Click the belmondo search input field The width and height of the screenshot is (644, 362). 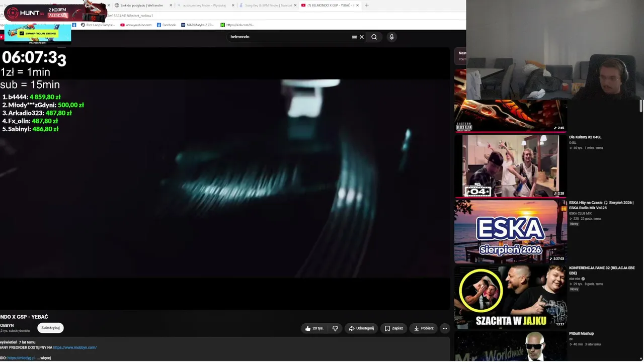[289, 37]
